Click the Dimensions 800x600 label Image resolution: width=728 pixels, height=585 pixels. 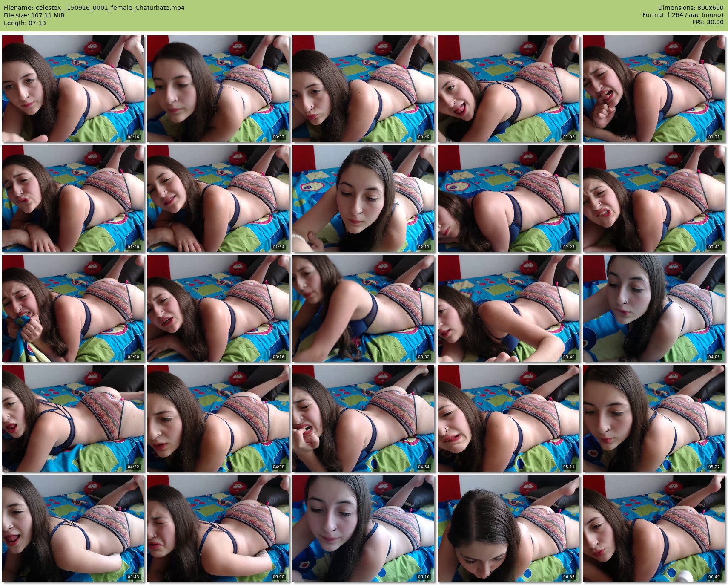tap(691, 8)
